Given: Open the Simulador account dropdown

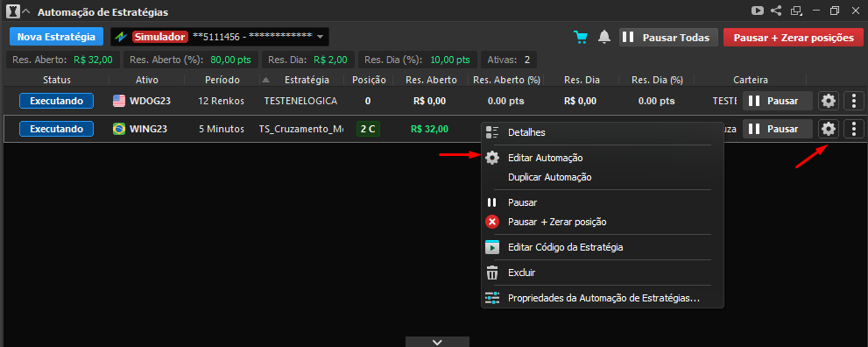Looking at the screenshot, I should point(220,37).
